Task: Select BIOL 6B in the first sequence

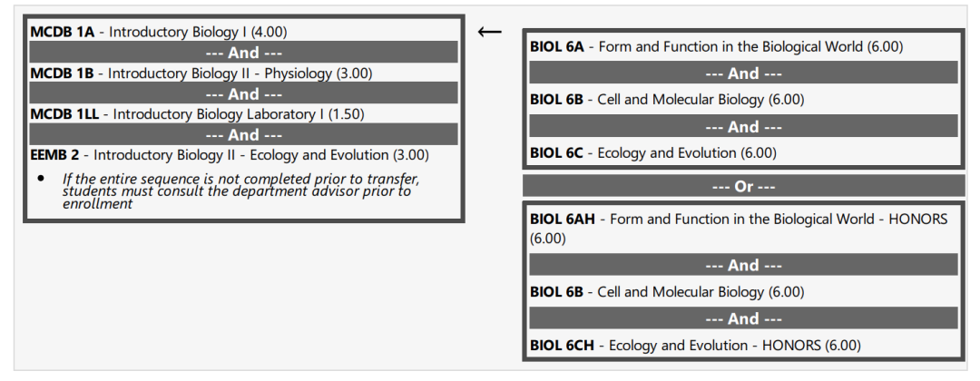Action: pos(667,100)
